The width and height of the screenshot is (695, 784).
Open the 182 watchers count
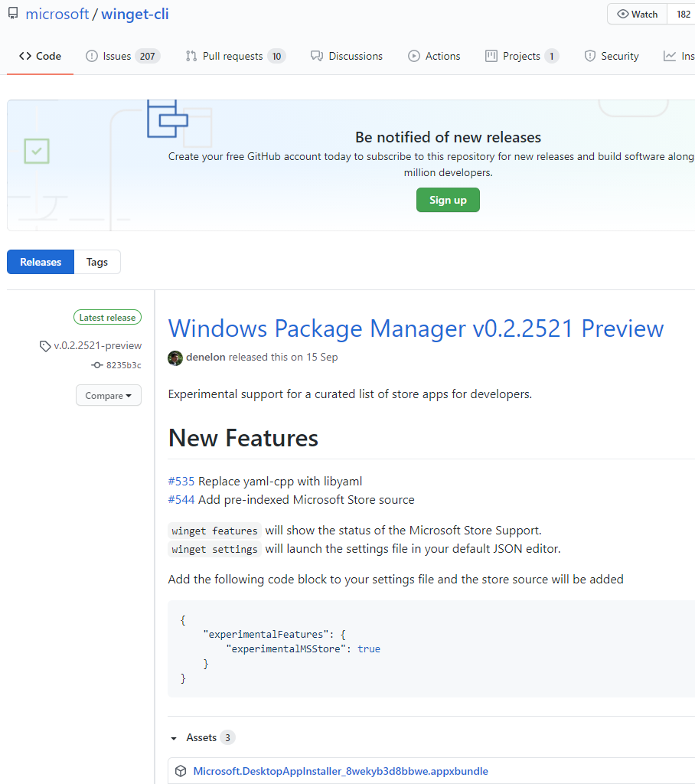(683, 14)
